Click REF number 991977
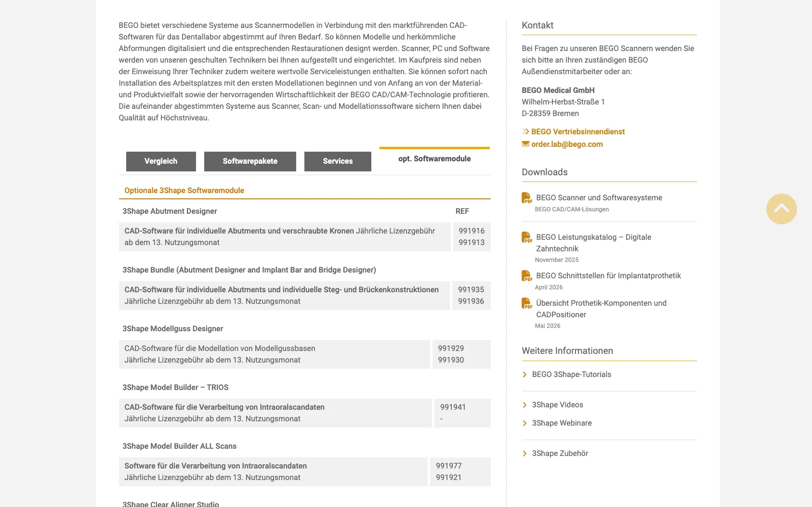Viewport: 812px width, 507px height. pos(448,466)
